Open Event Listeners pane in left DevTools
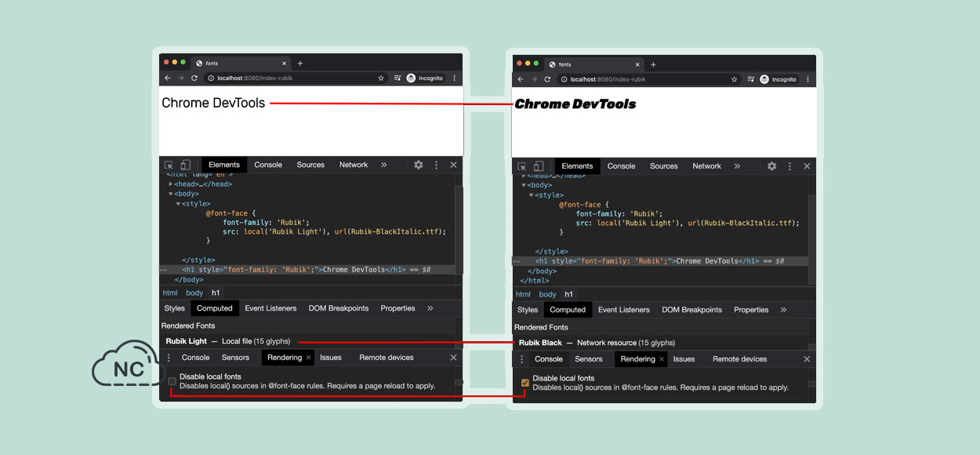The height and width of the screenshot is (455, 980). pos(270,308)
